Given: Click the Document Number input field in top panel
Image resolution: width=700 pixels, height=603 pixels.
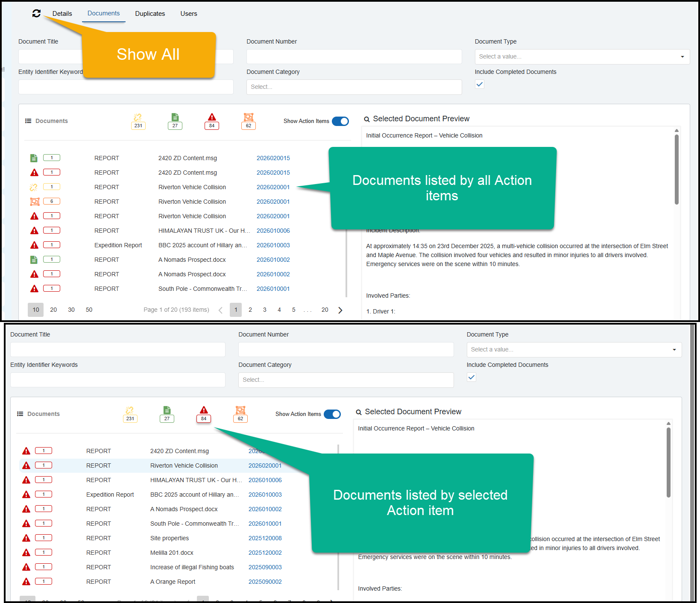Looking at the screenshot, I should pos(354,57).
